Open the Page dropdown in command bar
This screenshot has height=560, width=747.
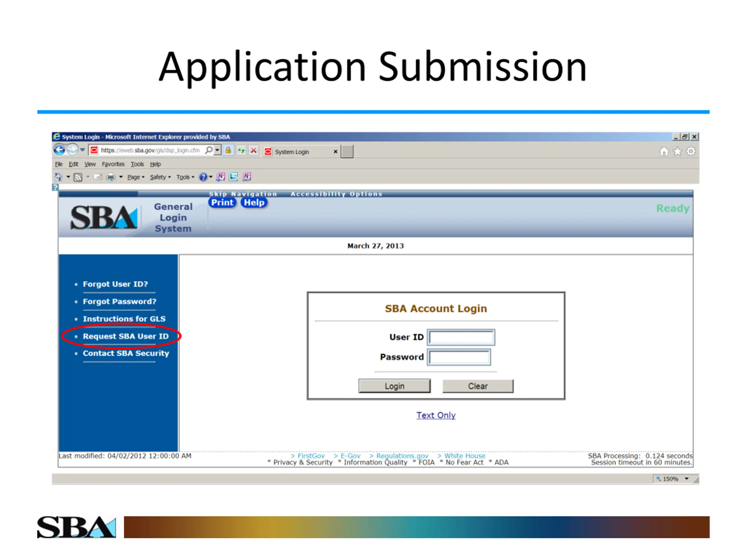[136, 177]
